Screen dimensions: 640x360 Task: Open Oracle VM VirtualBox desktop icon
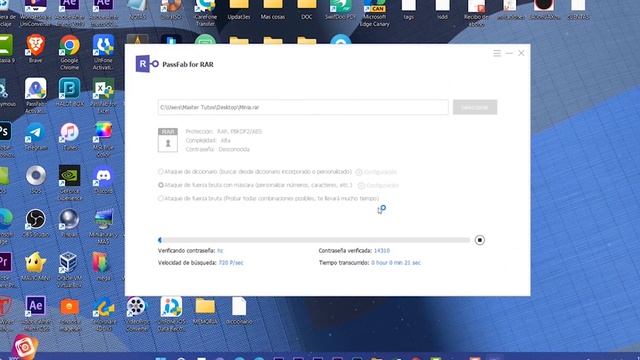pos(69,269)
